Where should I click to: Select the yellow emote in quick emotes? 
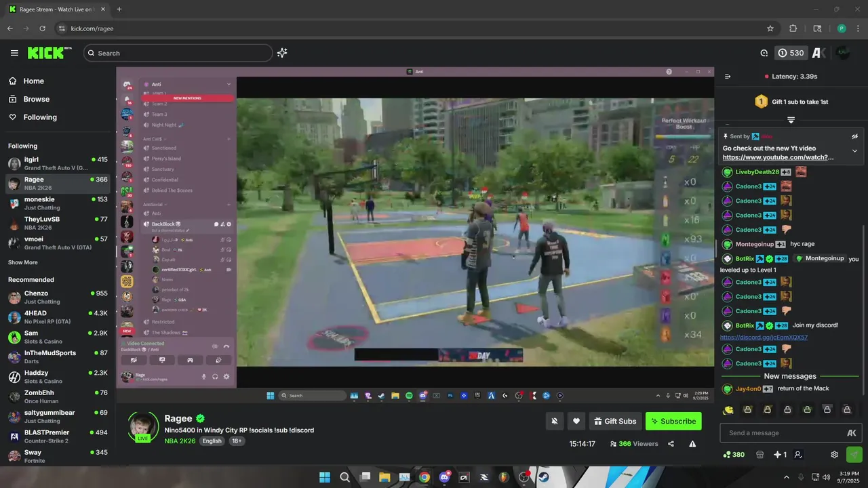[x=728, y=409]
